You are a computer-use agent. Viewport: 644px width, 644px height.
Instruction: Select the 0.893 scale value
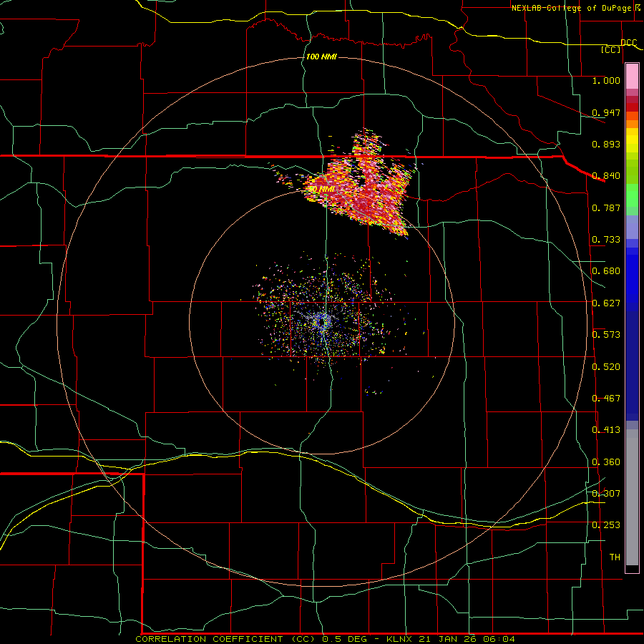coord(606,144)
